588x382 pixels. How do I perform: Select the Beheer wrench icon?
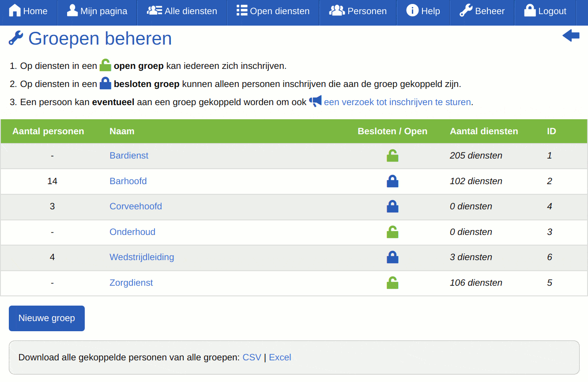point(466,10)
